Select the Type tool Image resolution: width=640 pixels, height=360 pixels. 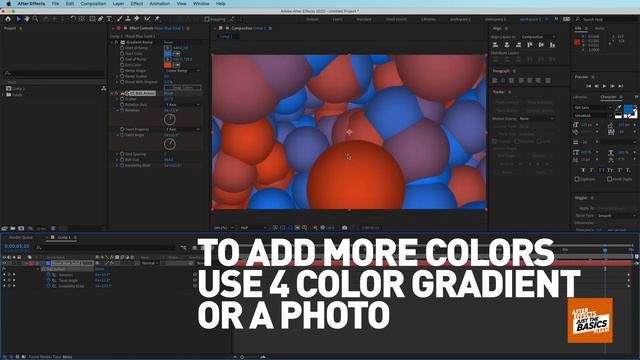click(x=109, y=19)
